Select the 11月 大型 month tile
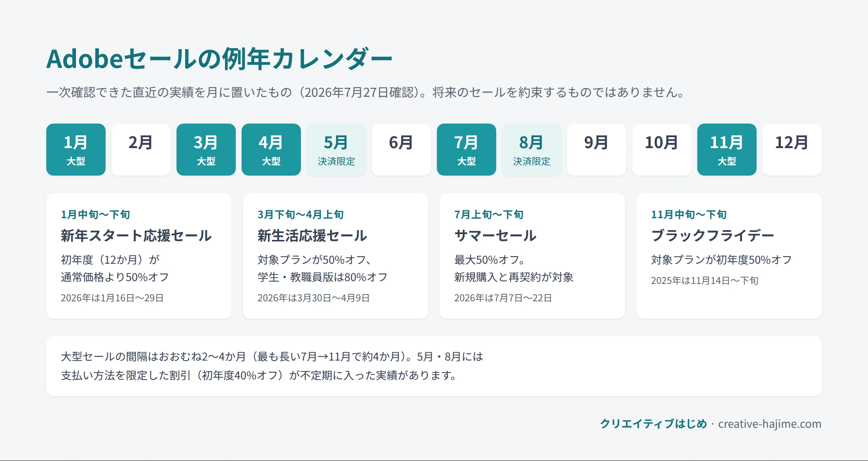The image size is (868, 461). [x=727, y=150]
